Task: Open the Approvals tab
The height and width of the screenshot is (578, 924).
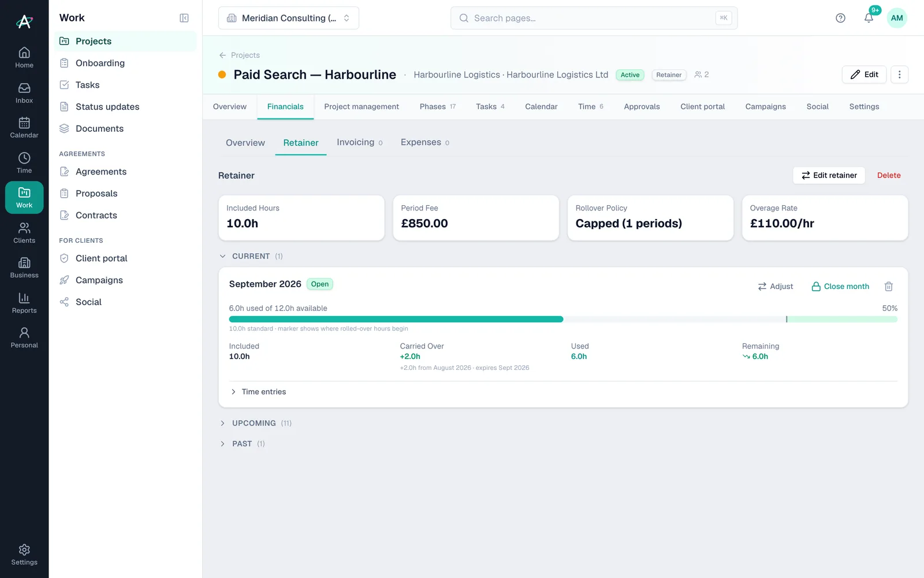Action: point(642,106)
